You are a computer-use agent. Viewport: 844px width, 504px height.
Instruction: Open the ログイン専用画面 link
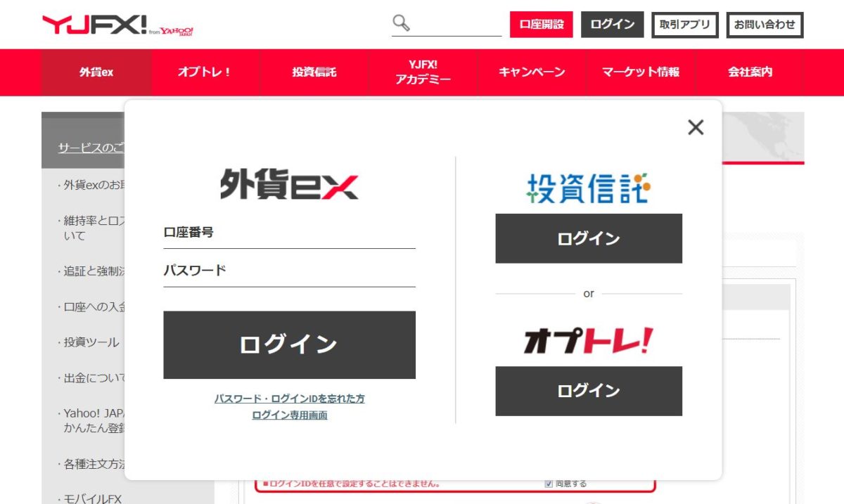[x=289, y=415]
